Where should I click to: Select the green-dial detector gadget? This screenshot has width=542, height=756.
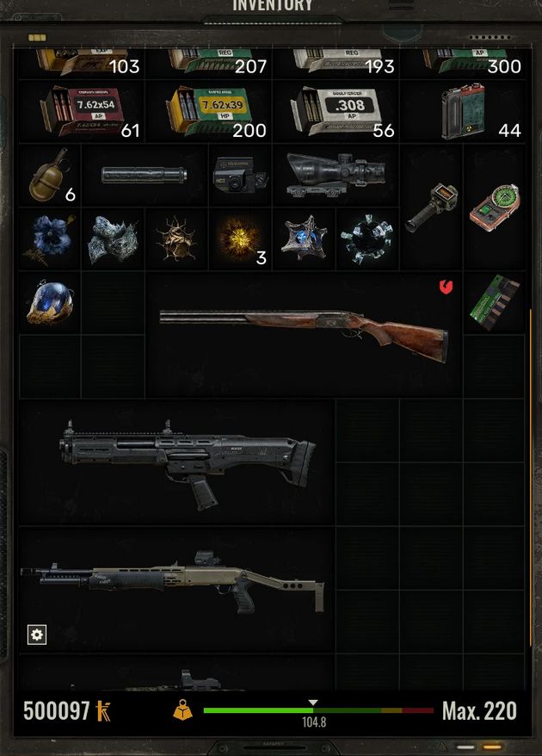(x=495, y=208)
